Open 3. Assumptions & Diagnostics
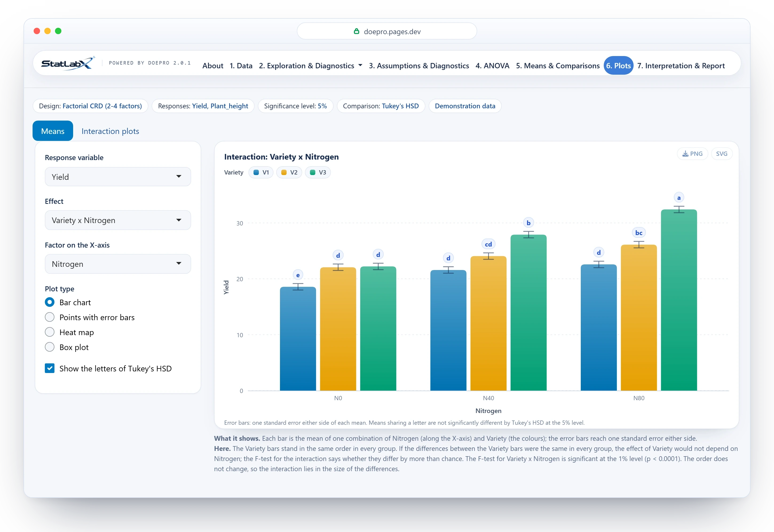Screen dimensions: 774x532 pyautogui.click(x=418, y=66)
